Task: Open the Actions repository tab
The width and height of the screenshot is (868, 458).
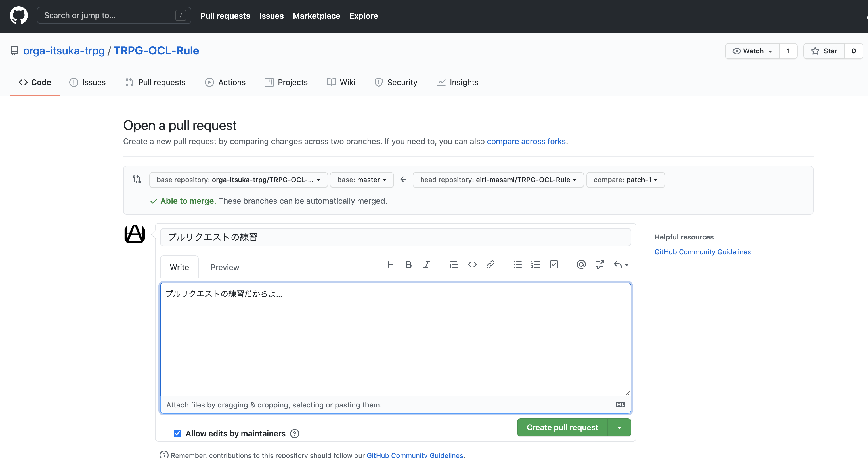Action: click(x=225, y=83)
